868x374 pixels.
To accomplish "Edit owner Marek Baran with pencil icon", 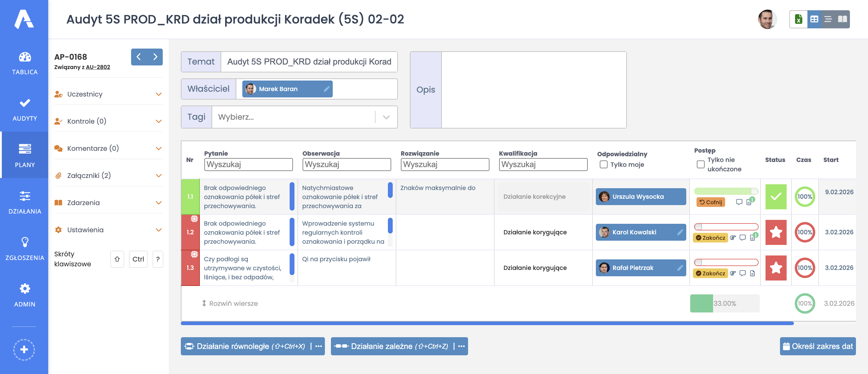I will (x=326, y=89).
